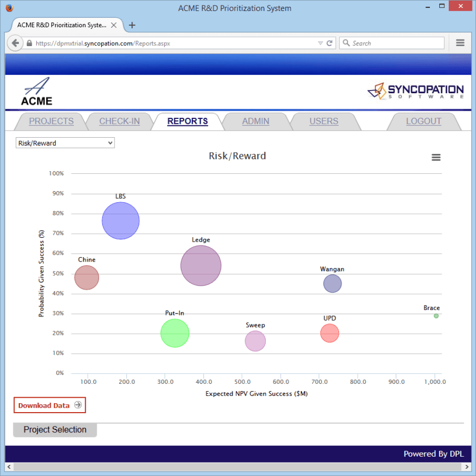Open the Firefox hamburger menu
Viewport: 476px width, 476px height.
[x=460, y=43]
